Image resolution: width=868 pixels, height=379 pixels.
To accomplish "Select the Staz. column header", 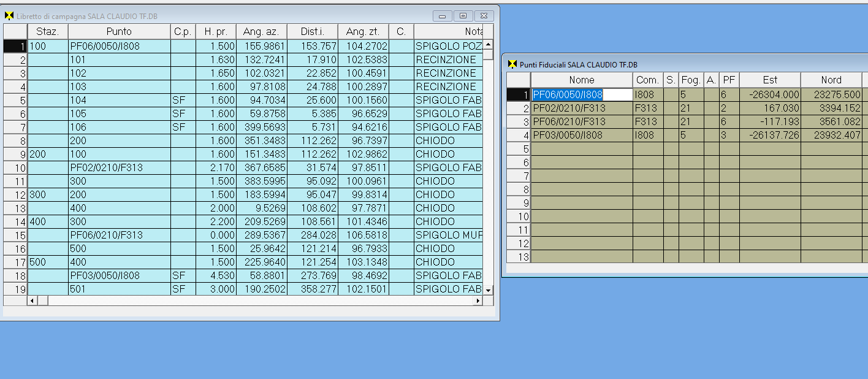I will (48, 31).
